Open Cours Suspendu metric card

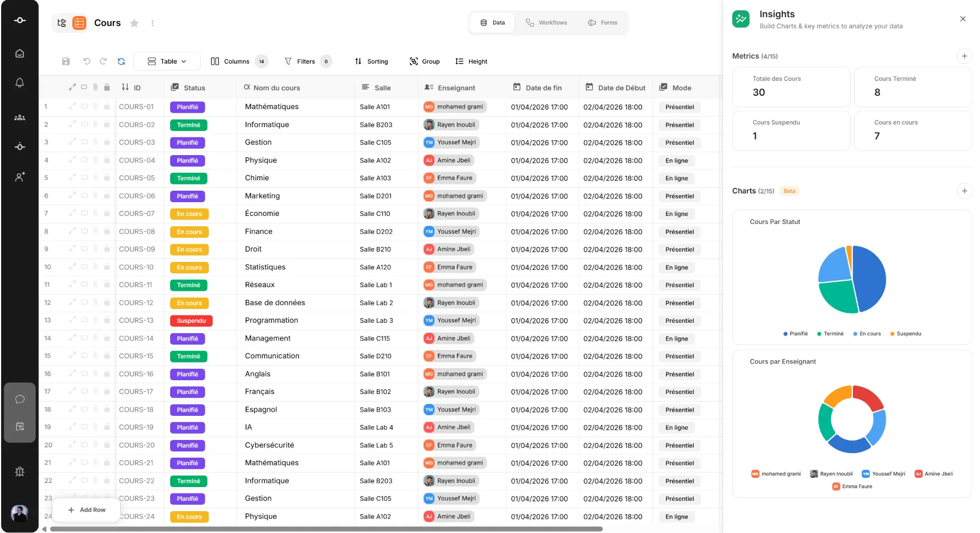pos(791,130)
